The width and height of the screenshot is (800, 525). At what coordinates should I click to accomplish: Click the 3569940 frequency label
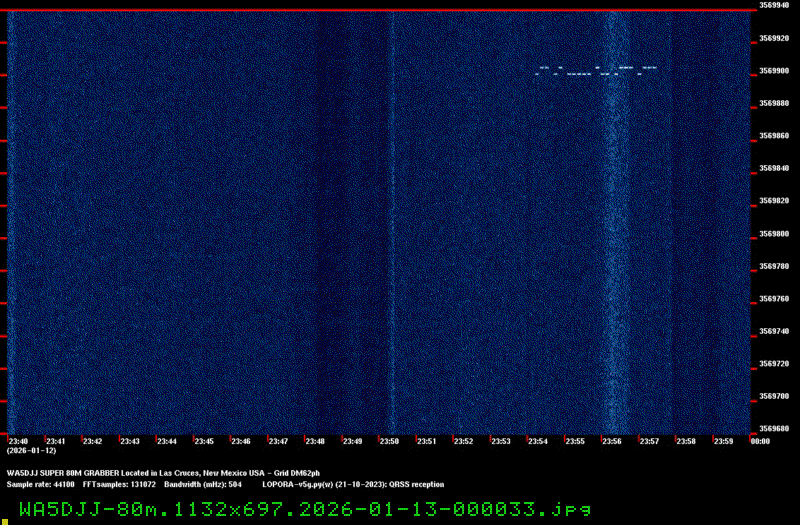(774, 5)
